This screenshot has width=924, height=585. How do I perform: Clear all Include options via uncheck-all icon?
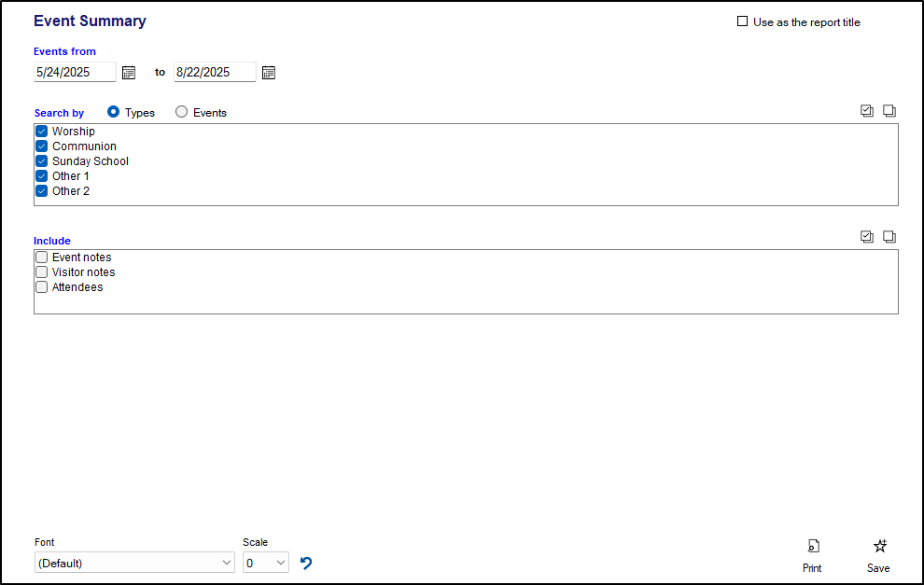pos(889,236)
